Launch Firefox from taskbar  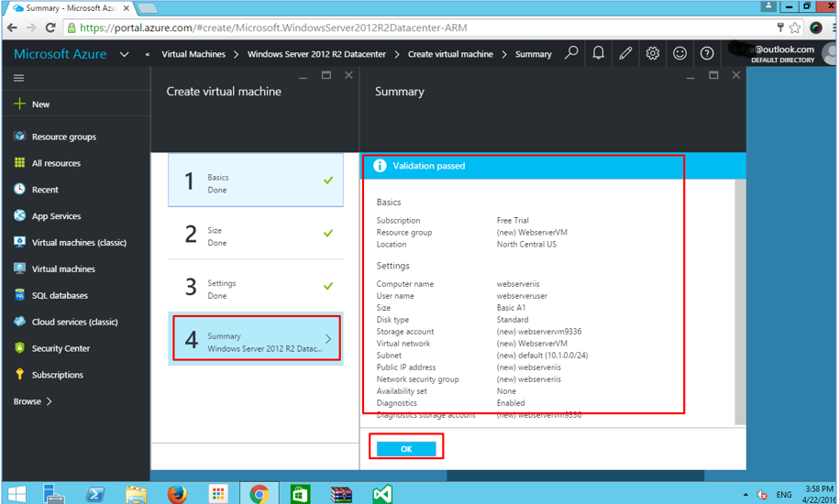click(177, 495)
